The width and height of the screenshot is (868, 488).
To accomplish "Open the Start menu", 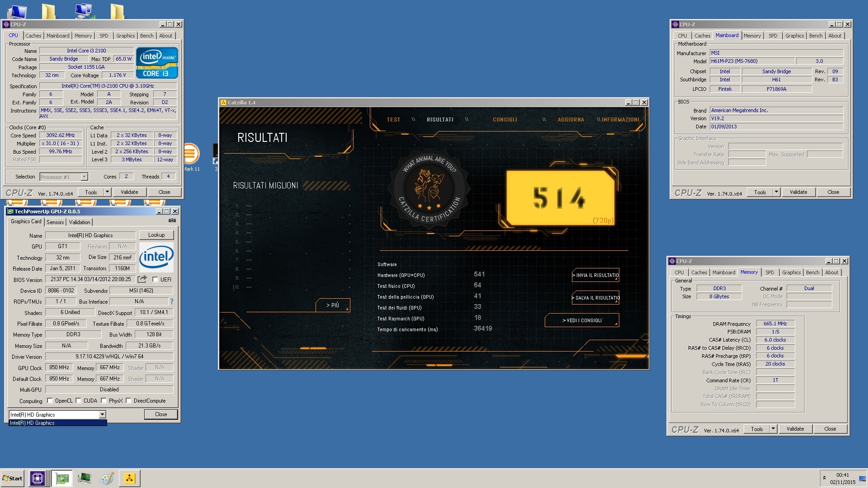I will (12, 478).
